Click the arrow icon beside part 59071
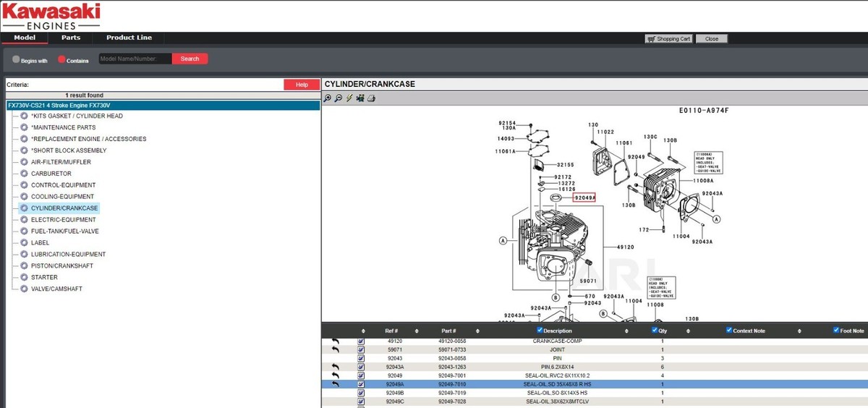Screen dimensions: 868x408 [335, 349]
